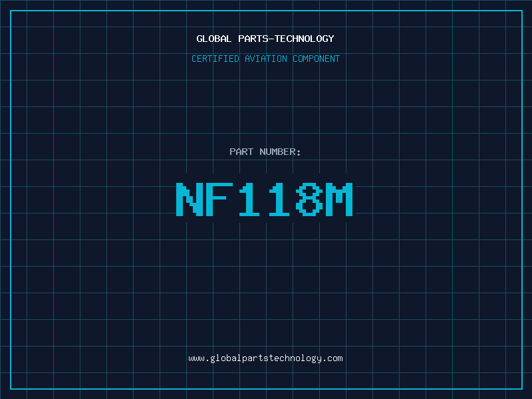The height and width of the screenshot is (399, 532).
Task: Click the first digit 1 in NF118M
Action: click(248, 199)
